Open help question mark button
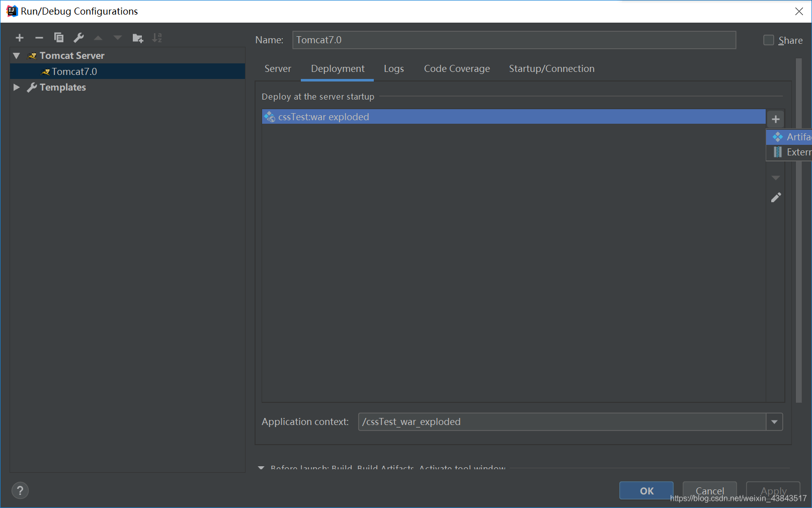Image resolution: width=812 pixels, height=508 pixels. click(20, 490)
